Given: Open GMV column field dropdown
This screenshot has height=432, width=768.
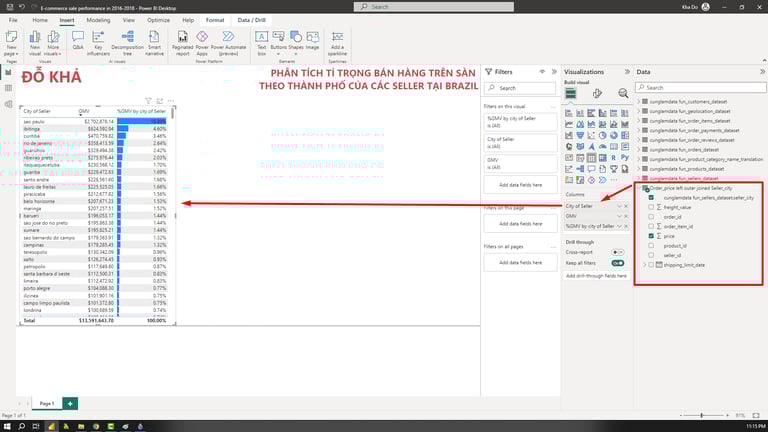Looking at the screenshot, I should click(x=619, y=216).
